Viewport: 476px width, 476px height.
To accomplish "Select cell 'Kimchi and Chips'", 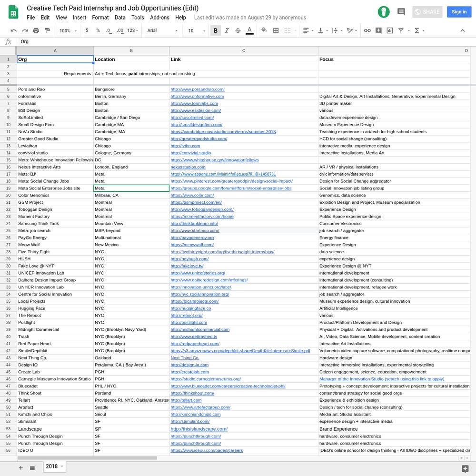I will (55, 415).
